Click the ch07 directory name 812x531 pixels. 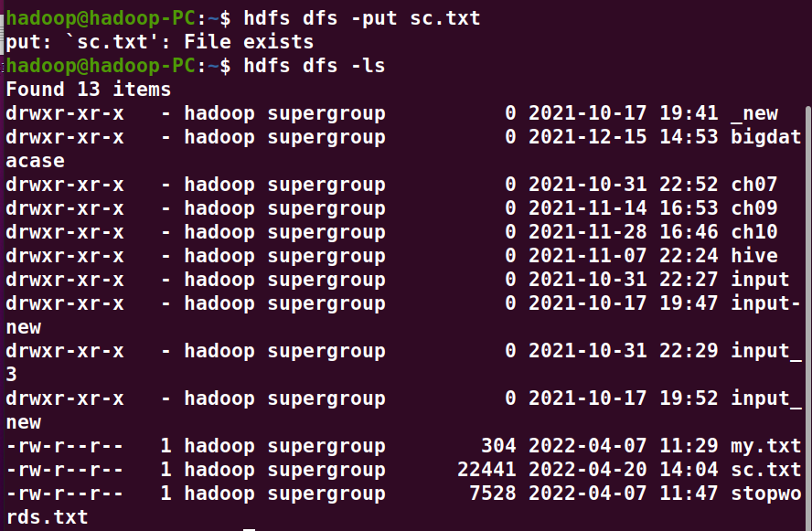pyautogui.click(x=754, y=185)
